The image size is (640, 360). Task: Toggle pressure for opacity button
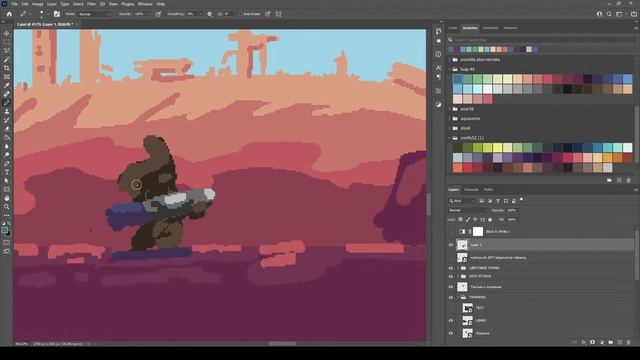point(158,14)
